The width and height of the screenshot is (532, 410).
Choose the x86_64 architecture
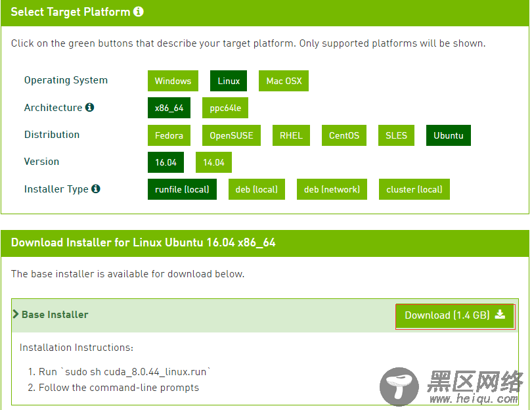169,108
